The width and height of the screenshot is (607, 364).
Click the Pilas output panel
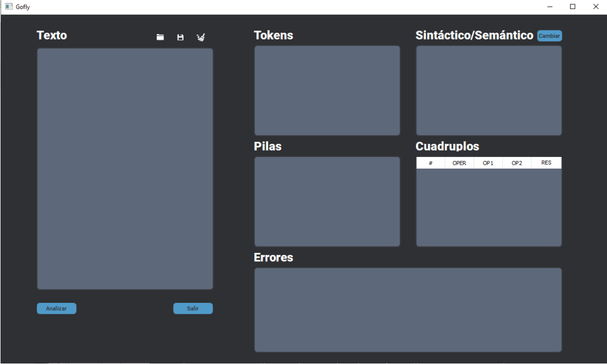(327, 201)
